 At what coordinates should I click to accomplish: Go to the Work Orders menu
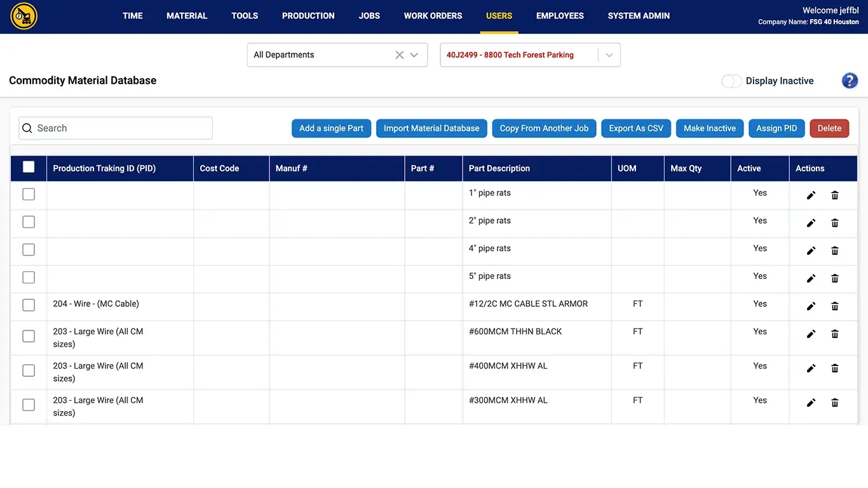pyautogui.click(x=433, y=16)
